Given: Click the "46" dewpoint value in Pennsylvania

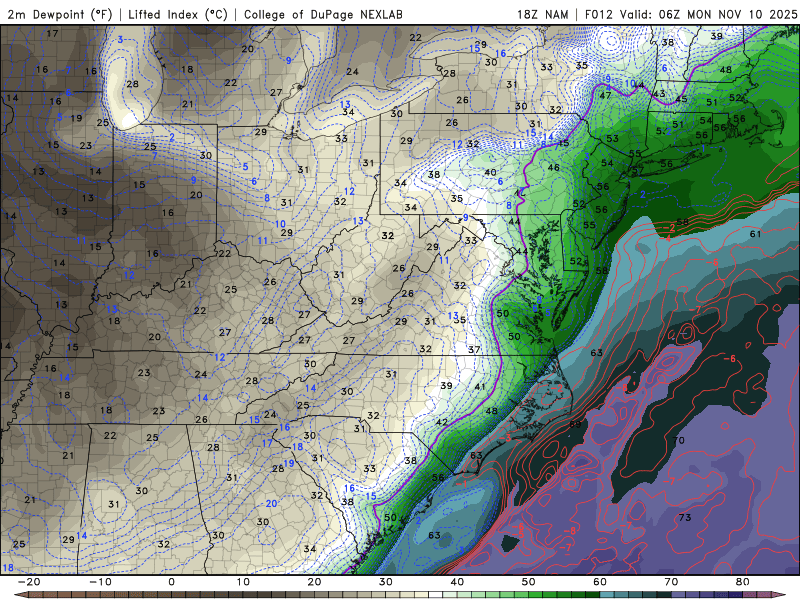Looking at the screenshot, I should (x=554, y=167).
